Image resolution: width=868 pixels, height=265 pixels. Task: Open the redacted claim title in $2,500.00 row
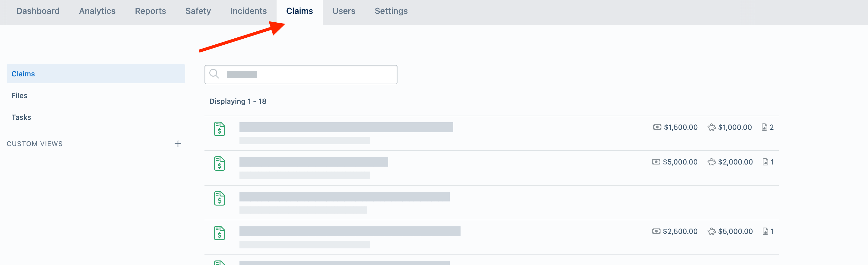(x=350, y=231)
